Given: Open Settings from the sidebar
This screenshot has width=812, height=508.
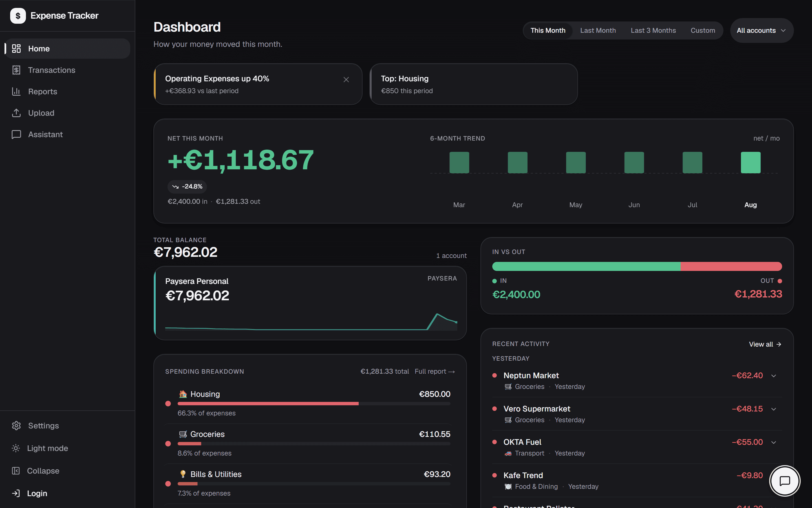Looking at the screenshot, I should 67,426.
